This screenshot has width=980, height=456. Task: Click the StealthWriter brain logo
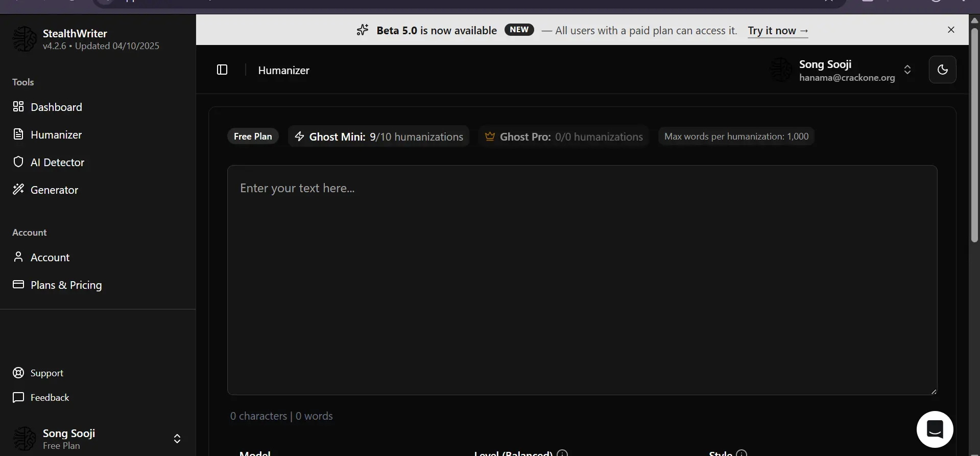tap(25, 39)
